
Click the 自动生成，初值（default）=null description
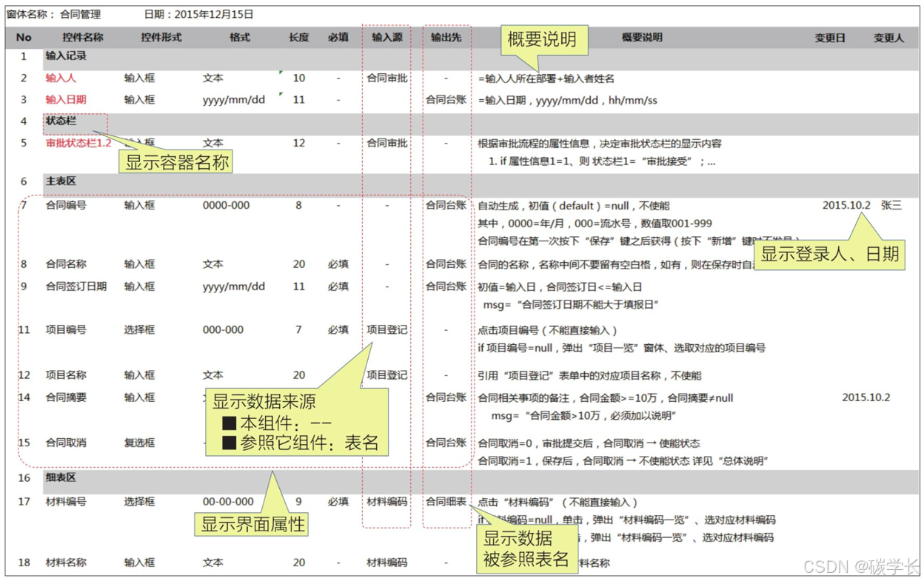(573, 205)
